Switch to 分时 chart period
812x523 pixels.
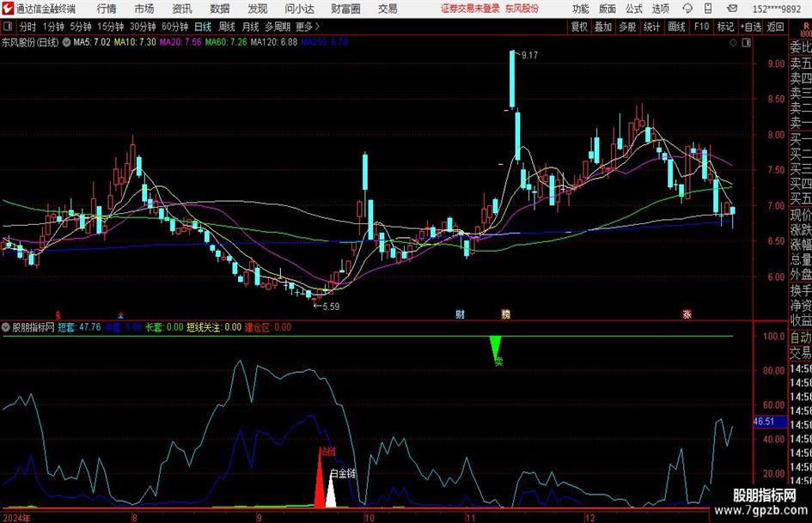tap(27, 27)
